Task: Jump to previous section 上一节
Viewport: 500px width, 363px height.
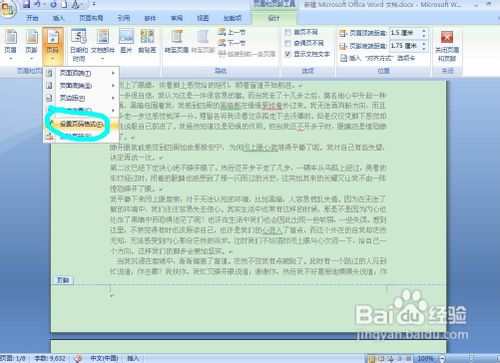Action: pos(232,32)
